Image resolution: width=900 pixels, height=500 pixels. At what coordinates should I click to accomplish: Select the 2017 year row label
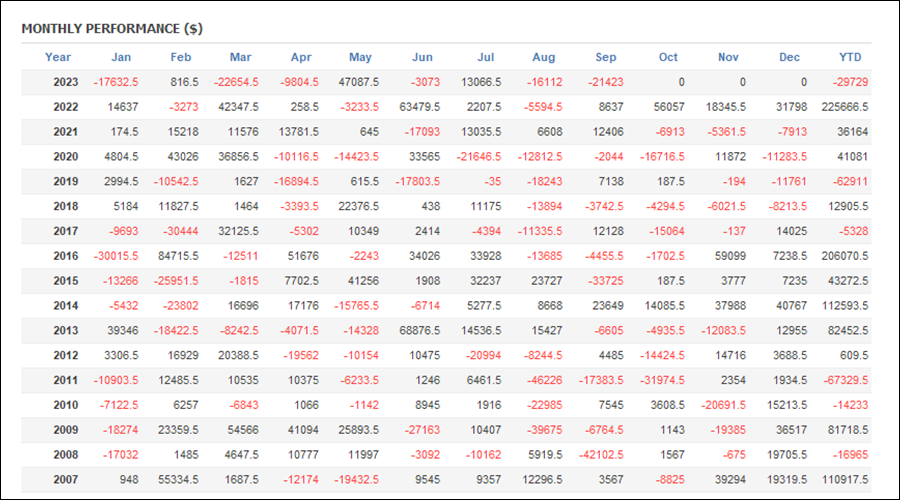(x=66, y=231)
